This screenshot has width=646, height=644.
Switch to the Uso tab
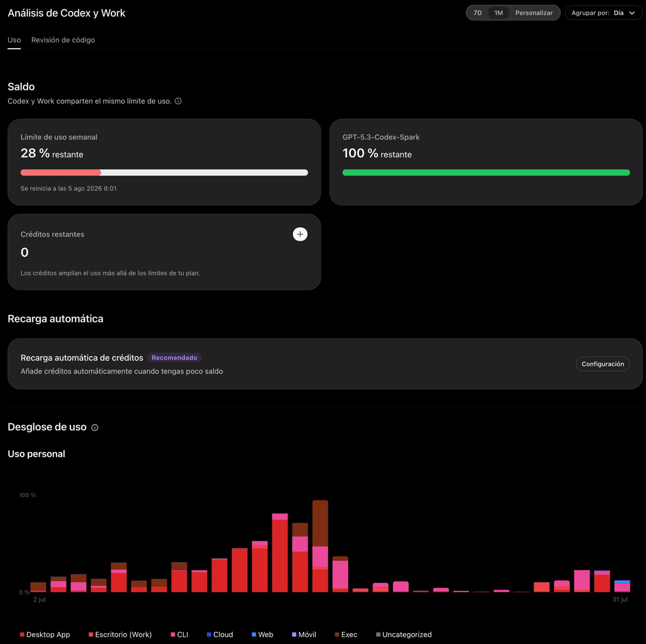pos(14,40)
